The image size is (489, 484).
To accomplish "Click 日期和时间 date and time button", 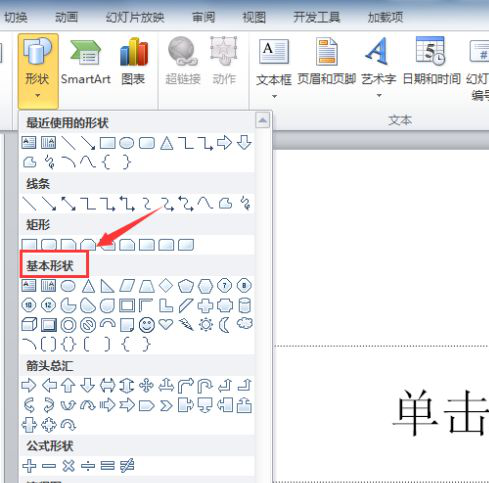I will pos(431,62).
